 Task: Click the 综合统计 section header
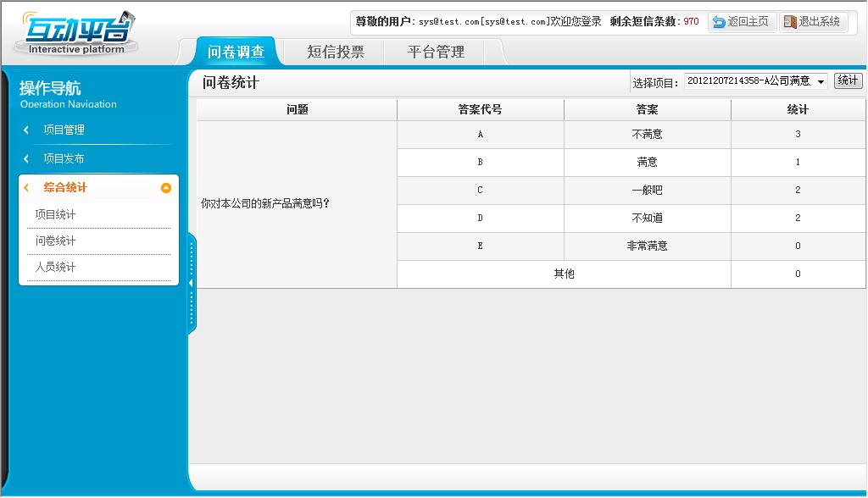coord(98,188)
